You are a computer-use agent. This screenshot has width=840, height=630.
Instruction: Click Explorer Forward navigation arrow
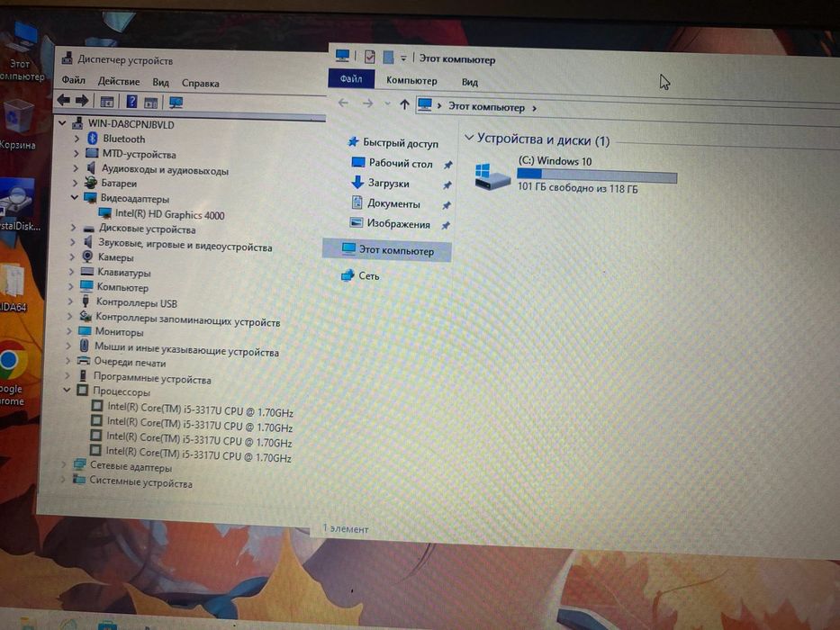point(367,103)
